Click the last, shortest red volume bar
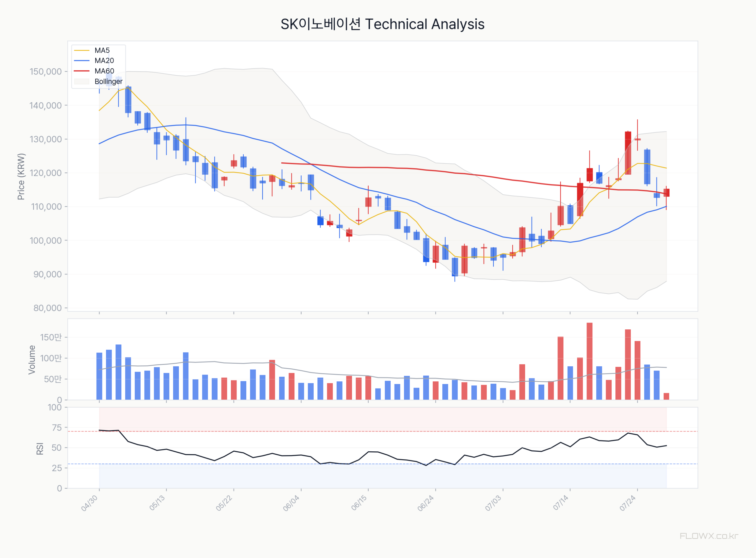The image size is (756, 558). point(667,396)
